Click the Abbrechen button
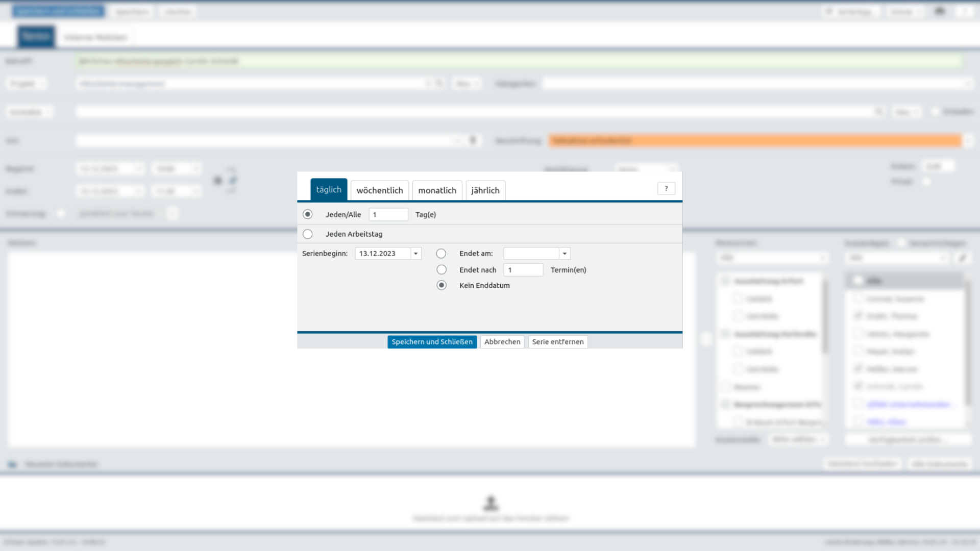 502,342
